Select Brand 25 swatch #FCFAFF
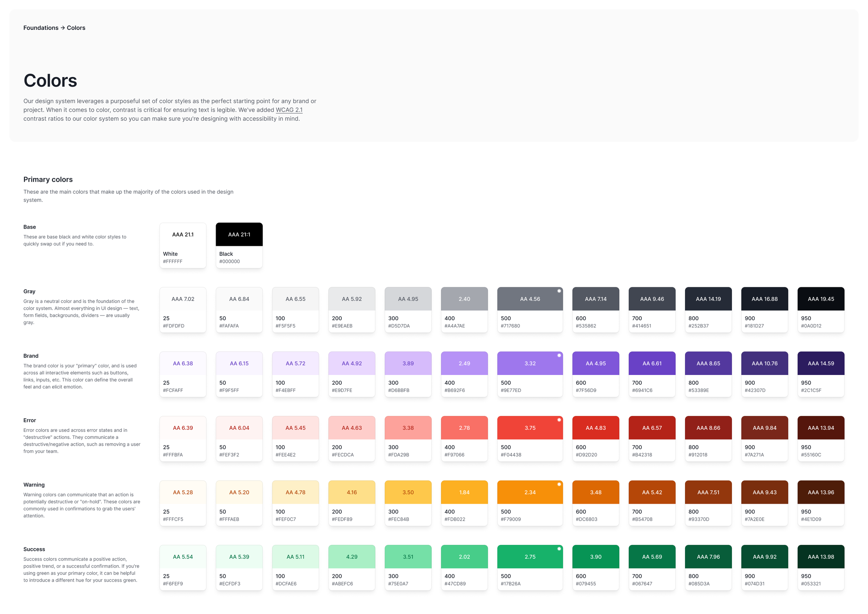This screenshot has width=868, height=614. (x=183, y=374)
